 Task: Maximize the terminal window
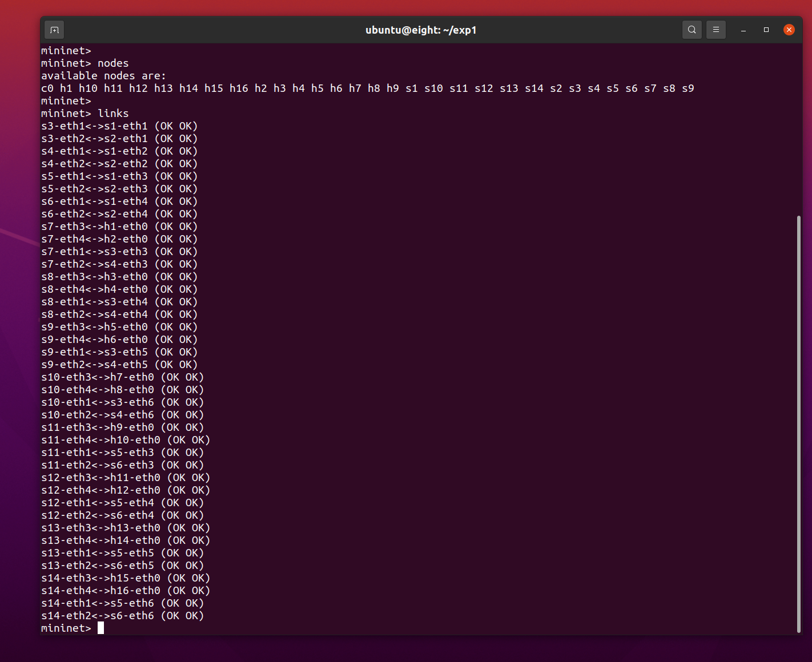tap(766, 30)
